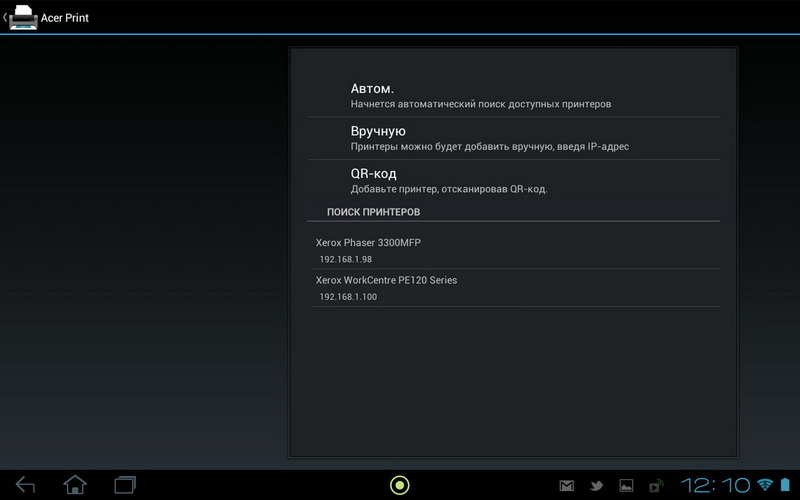Tap the IP address 192.168.1.98

click(345, 259)
